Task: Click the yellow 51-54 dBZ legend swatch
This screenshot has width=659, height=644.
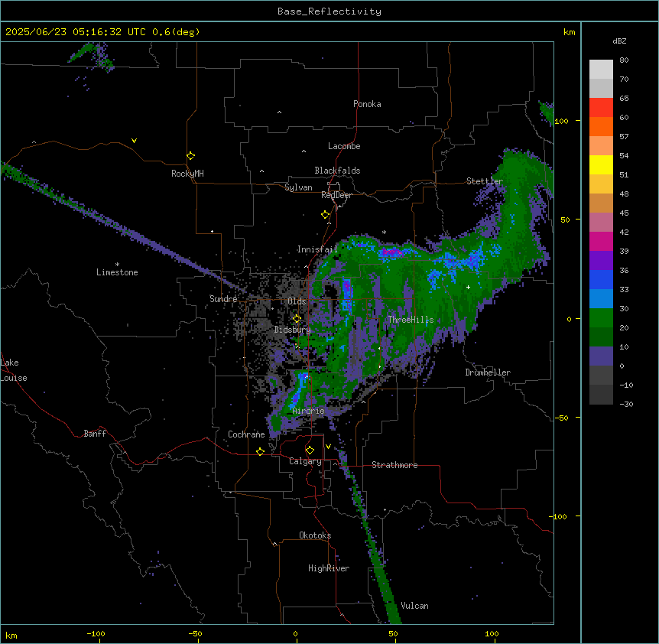Action: [601, 164]
